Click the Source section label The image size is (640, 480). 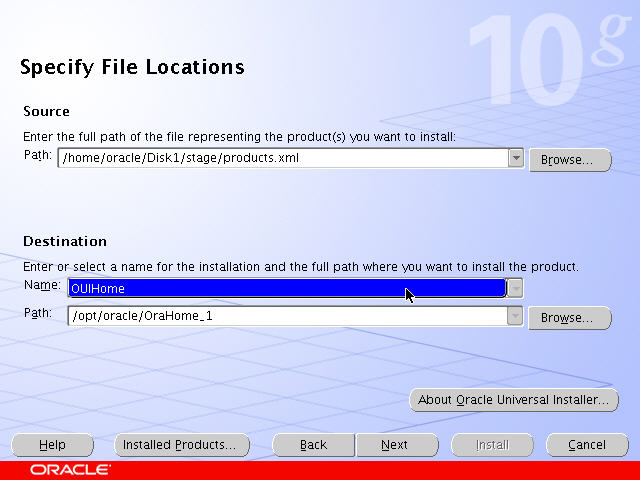click(x=47, y=111)
